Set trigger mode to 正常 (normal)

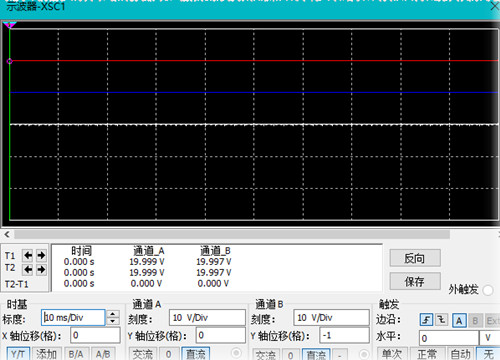coord(427,354)
